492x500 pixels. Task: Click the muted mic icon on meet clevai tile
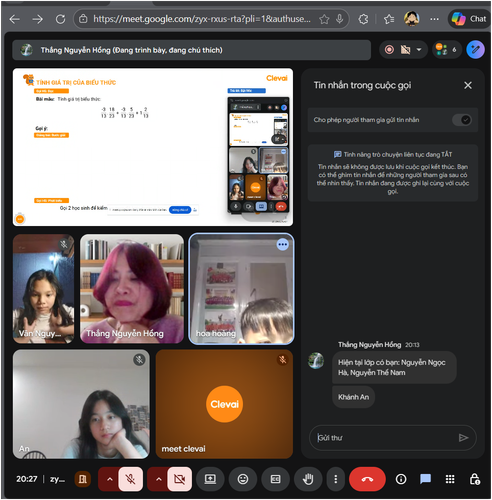click(283, 360)
